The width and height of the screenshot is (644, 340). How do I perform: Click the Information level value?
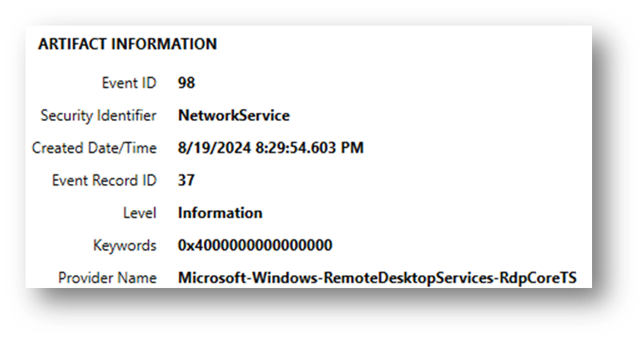pyautogui.click(x=221, y=213)
